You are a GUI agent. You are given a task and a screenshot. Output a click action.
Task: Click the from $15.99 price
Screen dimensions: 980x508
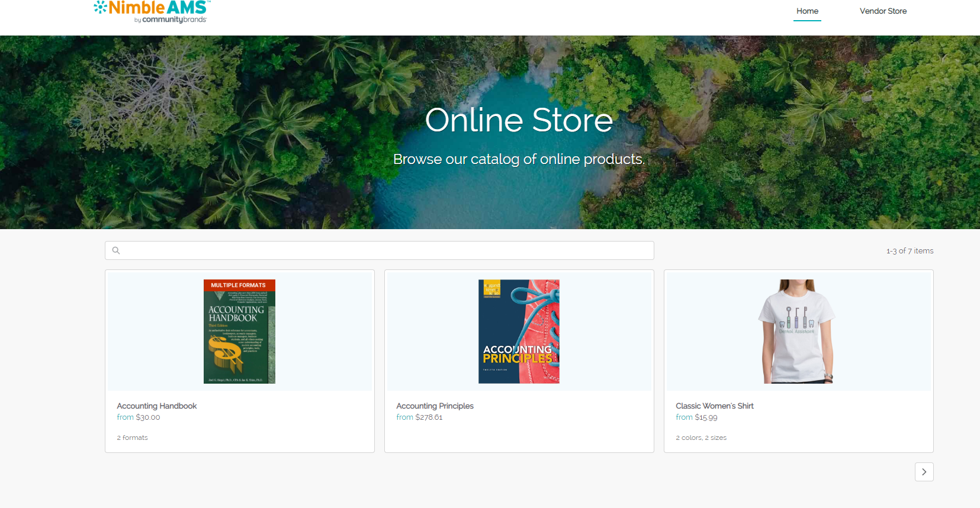click(696, 417)
